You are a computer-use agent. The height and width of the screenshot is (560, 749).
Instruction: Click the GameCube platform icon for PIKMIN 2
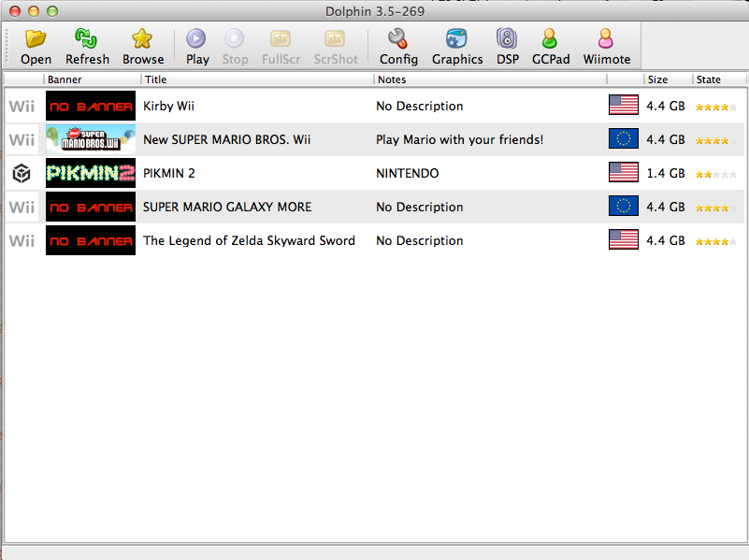click(x=22, y=173)
